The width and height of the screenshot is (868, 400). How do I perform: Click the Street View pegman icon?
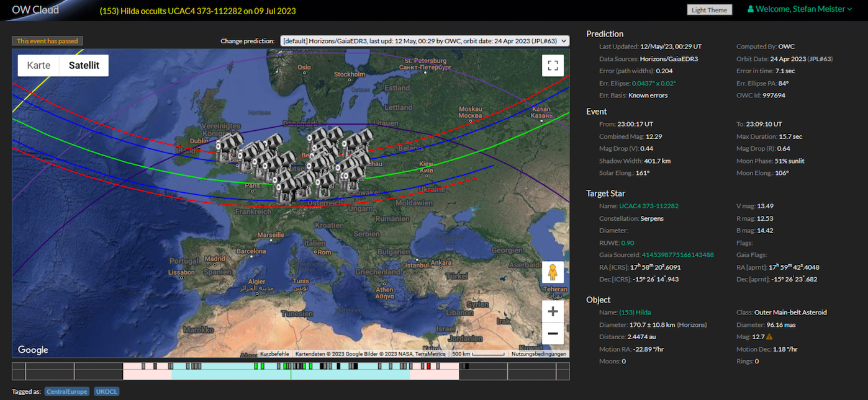tap(553, 272)
